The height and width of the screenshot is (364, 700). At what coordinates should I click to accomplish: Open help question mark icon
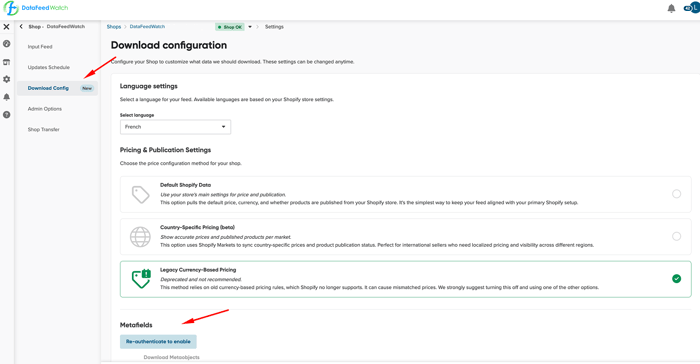[x=6, y=115]
